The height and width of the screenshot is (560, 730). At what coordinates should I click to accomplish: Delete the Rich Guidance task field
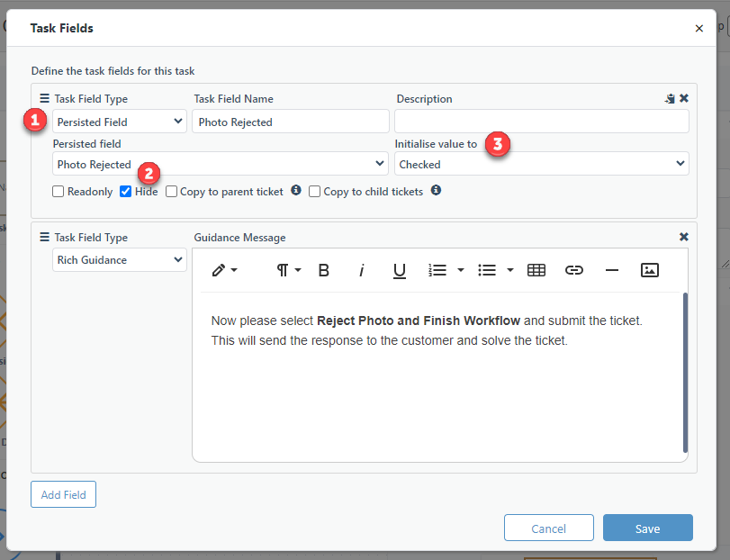(684, 237)
